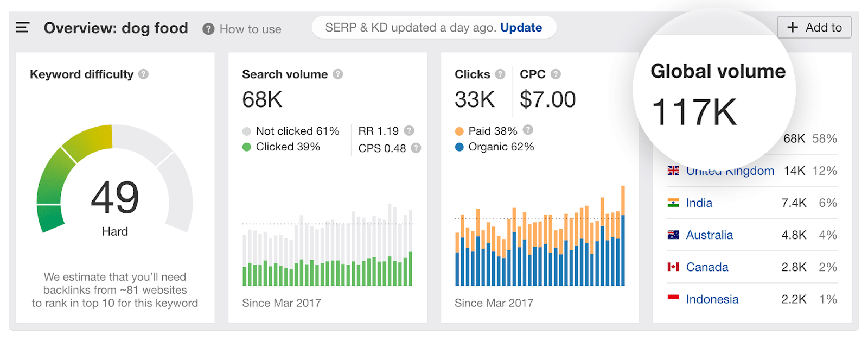
Task: Click the How to use help icon
Action: pos(208,29)
